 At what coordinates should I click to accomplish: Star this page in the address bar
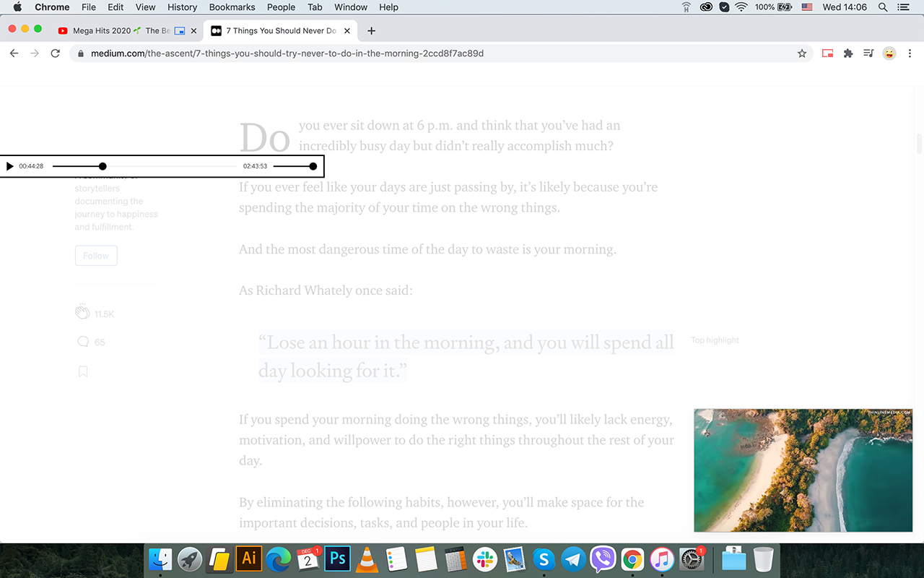click(x=802, y=53)
